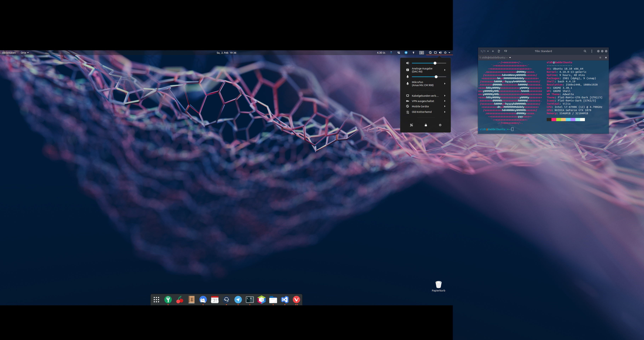This screenshot has height=340, width=644.
Task: Add terminal below in Tilix
Action: [x=505, y=51]
